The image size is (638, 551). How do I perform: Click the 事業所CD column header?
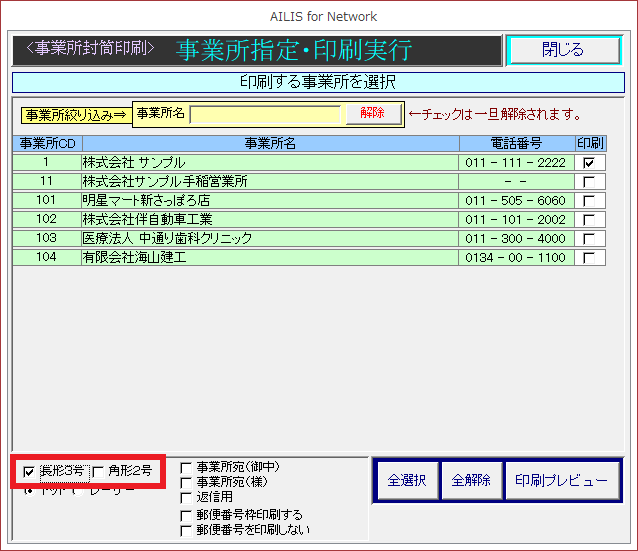click(x=47, y=144)
